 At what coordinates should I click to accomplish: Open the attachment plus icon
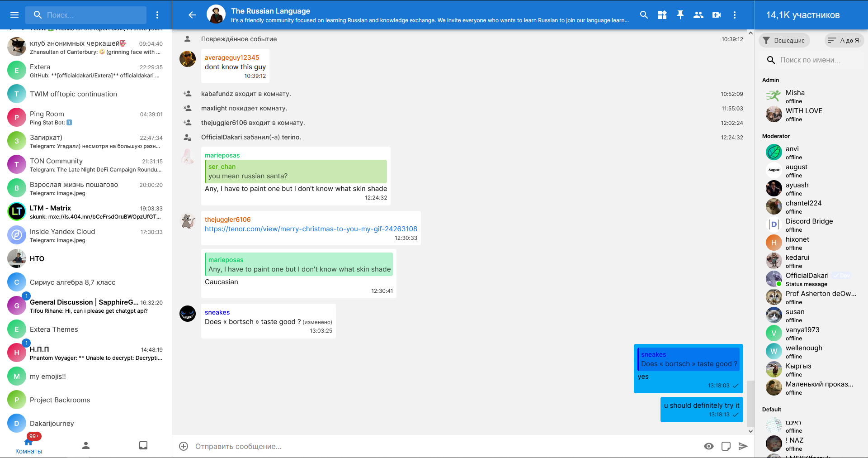(184, 446)
